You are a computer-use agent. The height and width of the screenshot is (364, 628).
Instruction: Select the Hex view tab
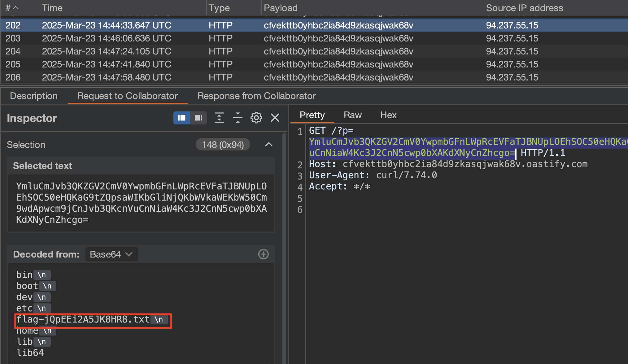(x=388, y=115)
